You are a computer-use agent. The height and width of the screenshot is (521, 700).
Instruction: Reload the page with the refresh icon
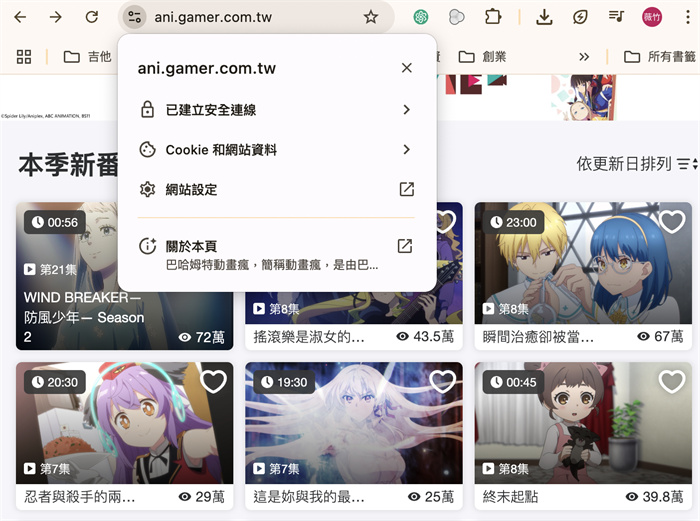(x=92, y=17)
